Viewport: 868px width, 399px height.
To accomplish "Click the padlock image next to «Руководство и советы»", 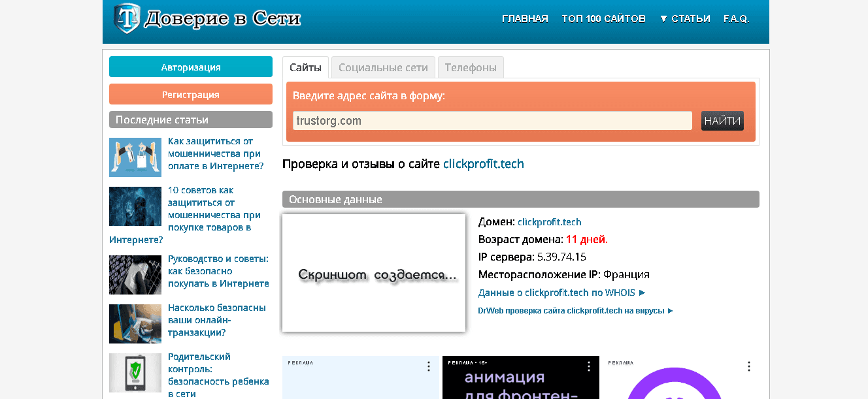I will tap(135, 275).
